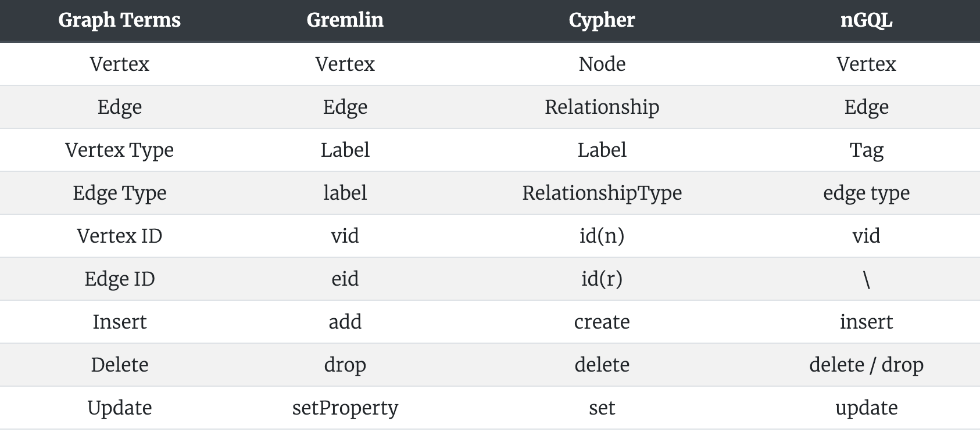The width and height of the screenshot is (980, 432).
Task: Click the RelationshipType cell
Action: click(602, 193)
